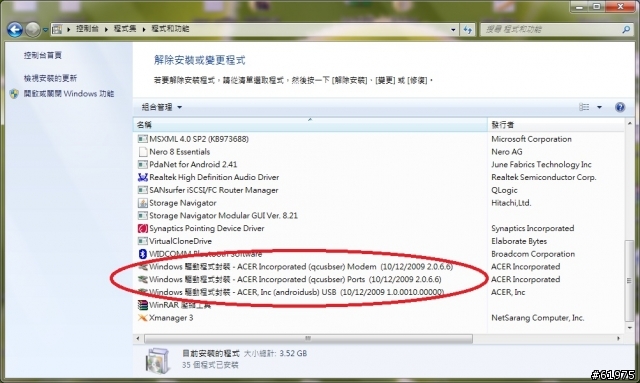This screenshot has height=383, width=640.
Task: Open the recent pages dropdown beside Forward
Action: pos(45,30)
